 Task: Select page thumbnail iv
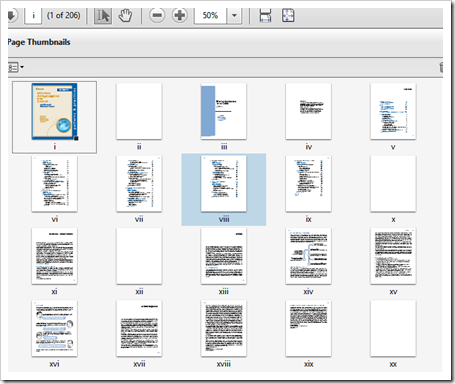308,111
